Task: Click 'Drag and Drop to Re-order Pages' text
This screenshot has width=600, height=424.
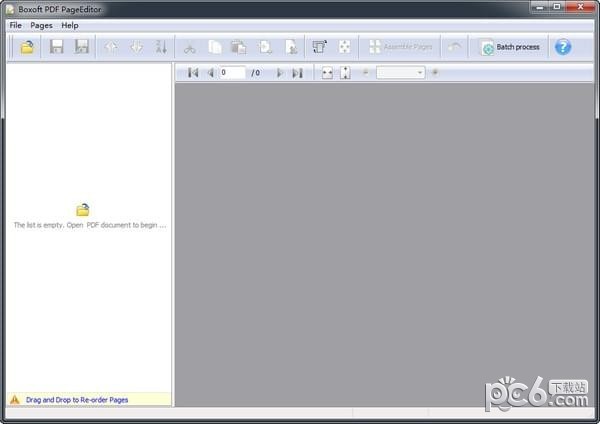Action: pyautogui.click(x=77, y=400)
